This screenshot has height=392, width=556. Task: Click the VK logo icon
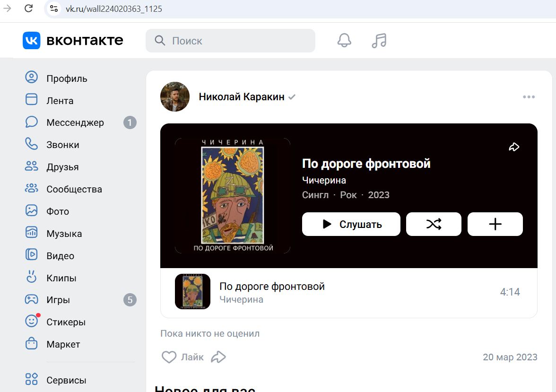tap(31, 41)
